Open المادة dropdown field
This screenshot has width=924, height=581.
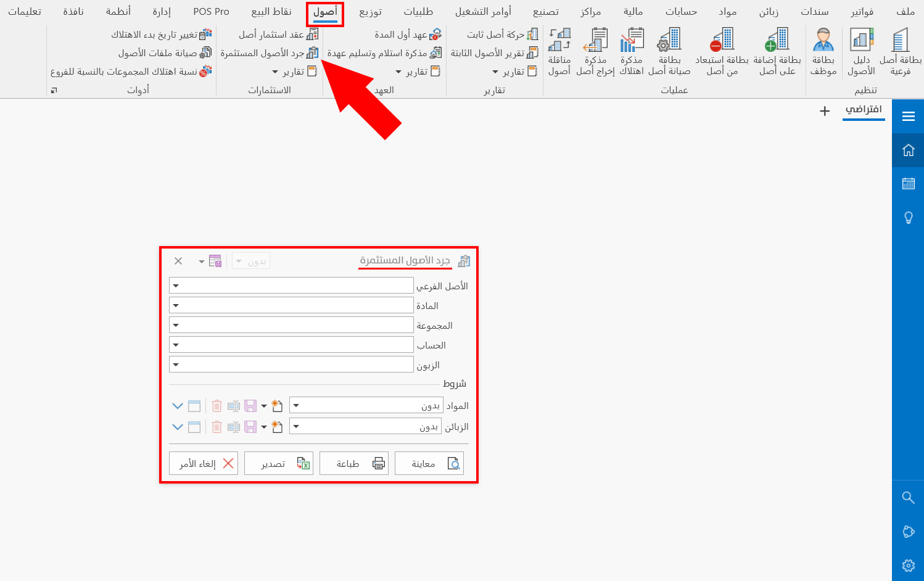click(x=291, y=305)
